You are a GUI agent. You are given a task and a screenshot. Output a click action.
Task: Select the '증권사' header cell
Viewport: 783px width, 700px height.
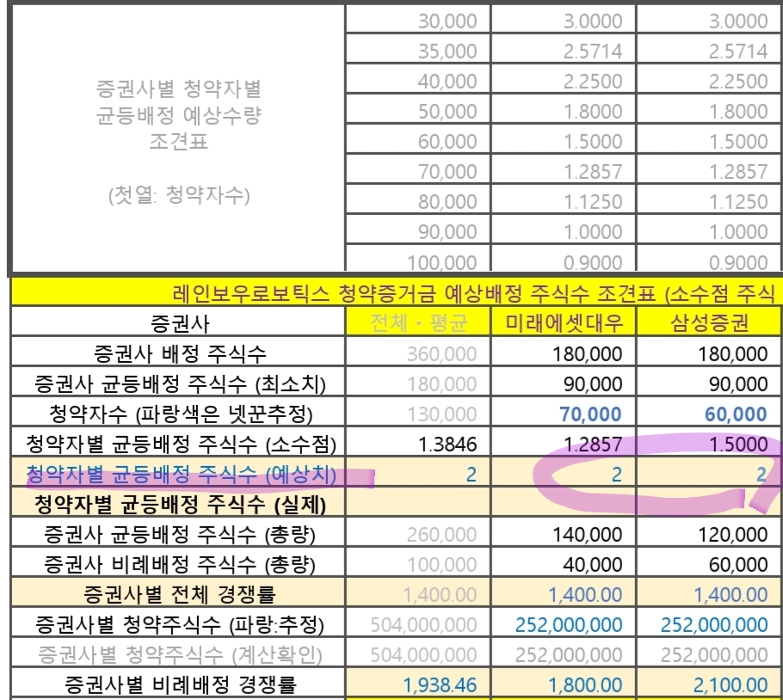pos(178,322)
